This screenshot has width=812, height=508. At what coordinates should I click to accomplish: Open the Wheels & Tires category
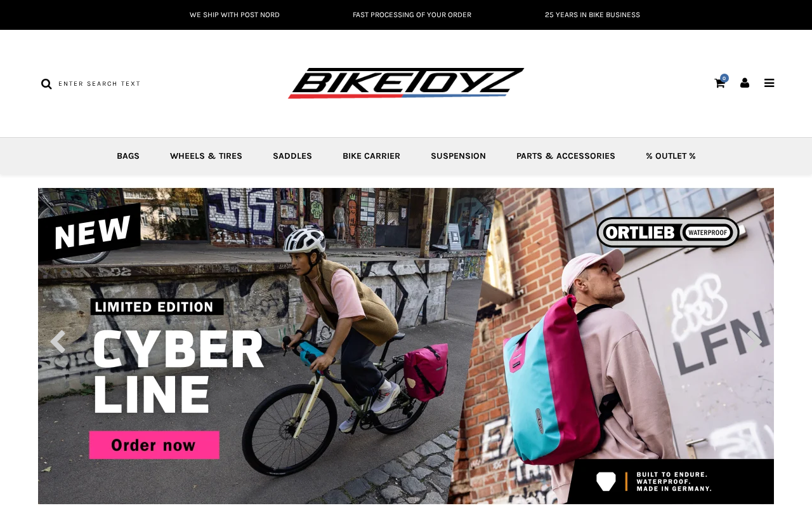pyautogui.click(x=206, y=156)
